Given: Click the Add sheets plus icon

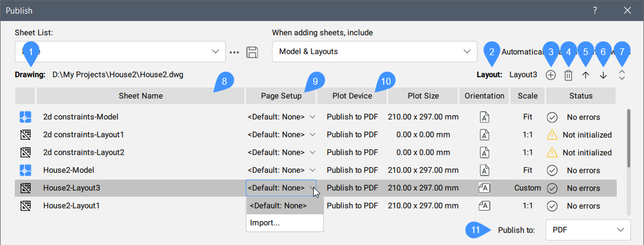Looking at the screenshot, I should point(550,74).
